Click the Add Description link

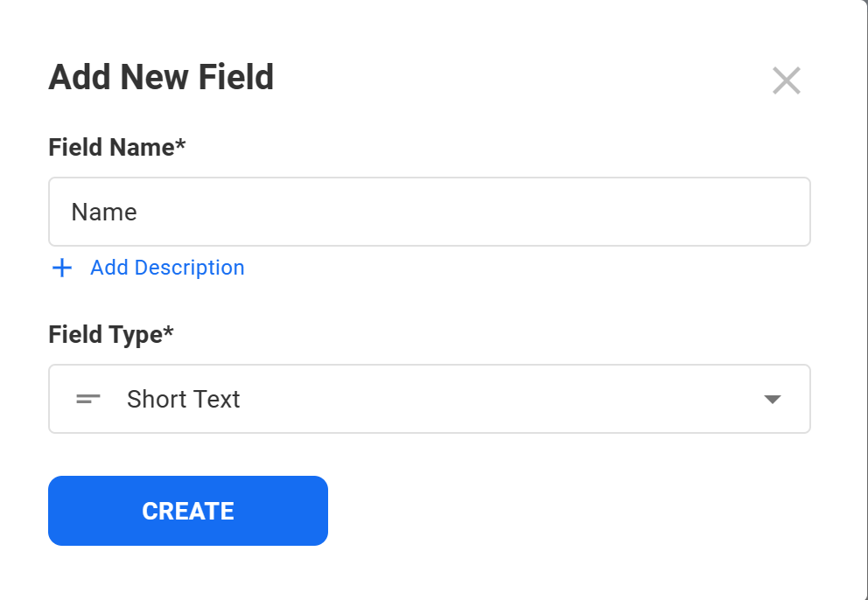167,268
